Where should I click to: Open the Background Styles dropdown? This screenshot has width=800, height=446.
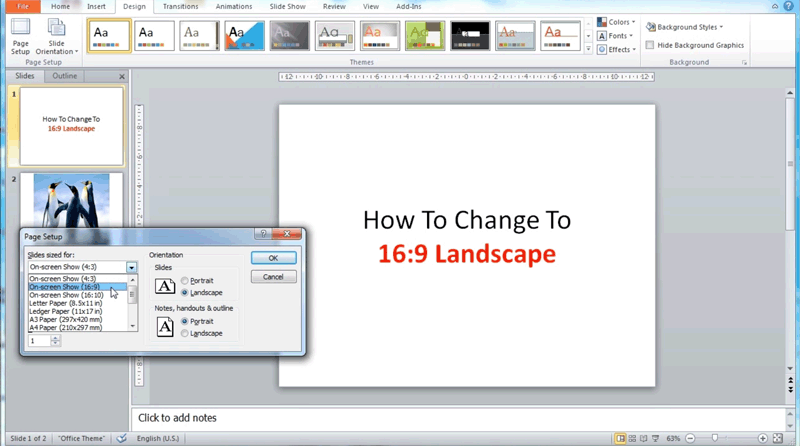pyautogui.click(x=684, y=27)
